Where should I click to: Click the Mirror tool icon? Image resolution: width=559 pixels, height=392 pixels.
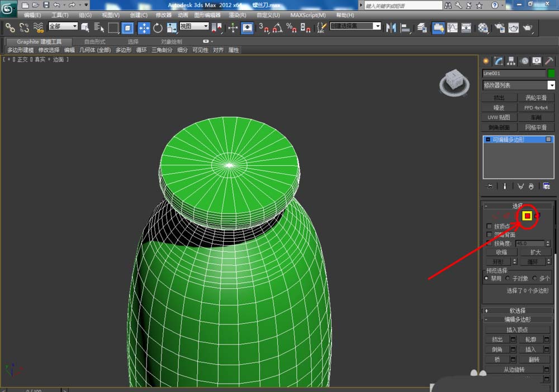point(391,27)
